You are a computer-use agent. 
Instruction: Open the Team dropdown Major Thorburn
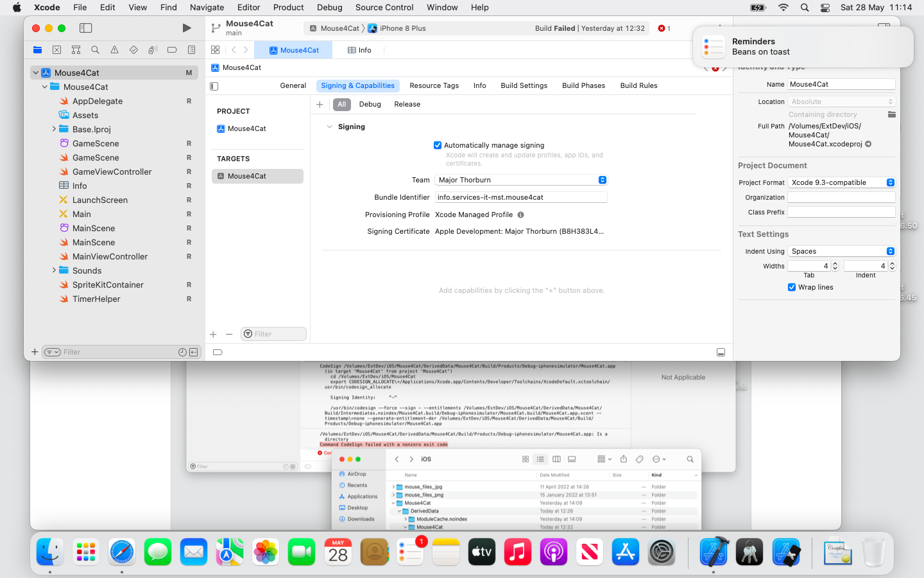click(x=521, y=180)
